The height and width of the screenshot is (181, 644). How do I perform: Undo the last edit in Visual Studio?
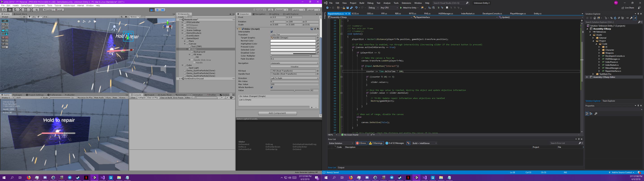tap(356, 8)
